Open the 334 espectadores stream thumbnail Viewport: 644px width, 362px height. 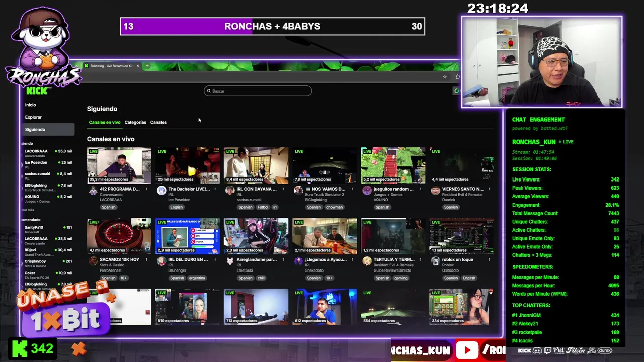click(461, 306)
